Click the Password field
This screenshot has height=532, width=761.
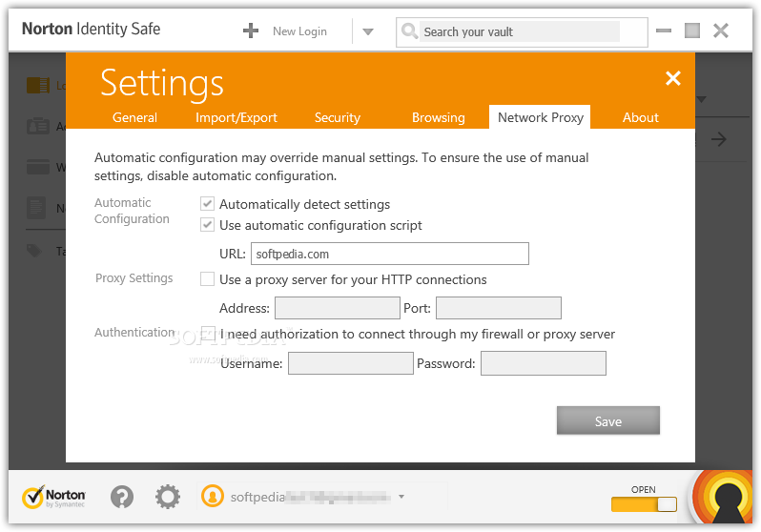point(544,363)
